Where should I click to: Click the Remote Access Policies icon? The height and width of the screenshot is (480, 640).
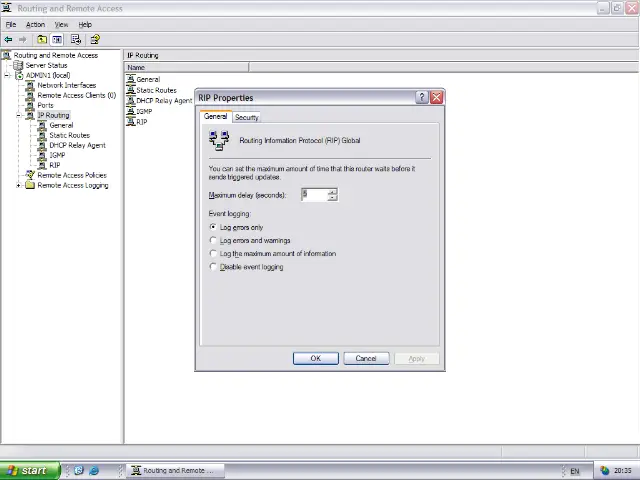point(30,175)
